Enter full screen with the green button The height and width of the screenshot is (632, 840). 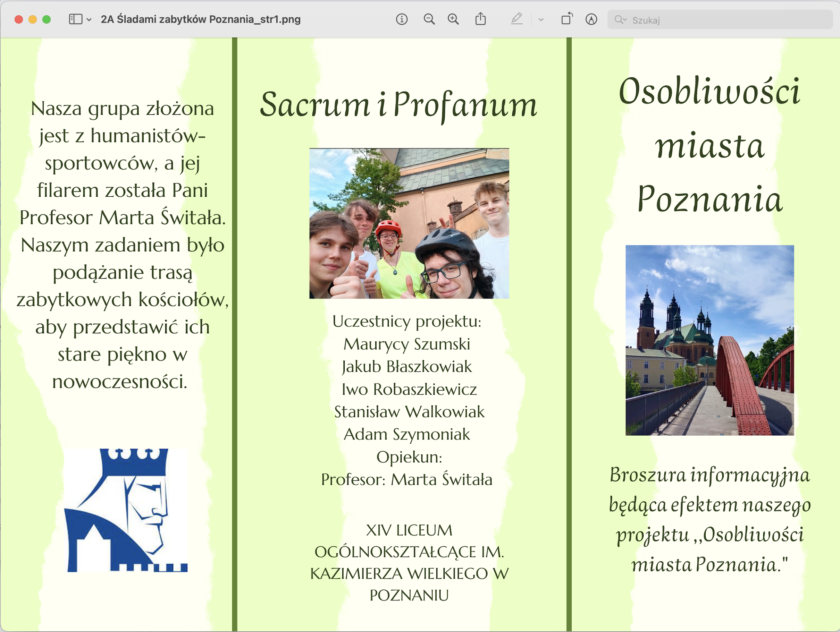(x=46, y=19)
